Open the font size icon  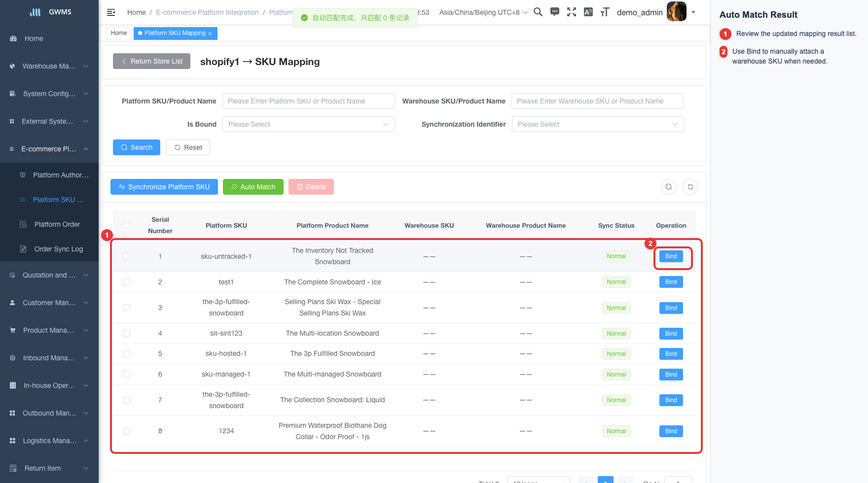(x=605, y=12)
